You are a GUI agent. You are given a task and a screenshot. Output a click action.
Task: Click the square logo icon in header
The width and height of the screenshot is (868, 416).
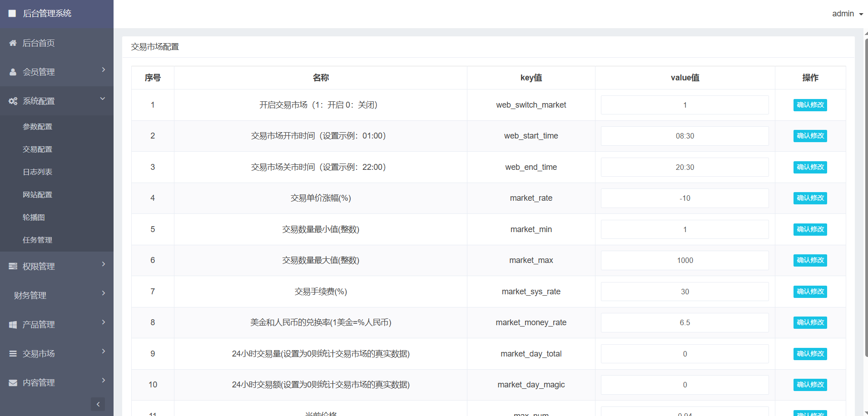(x=12, y=14)
